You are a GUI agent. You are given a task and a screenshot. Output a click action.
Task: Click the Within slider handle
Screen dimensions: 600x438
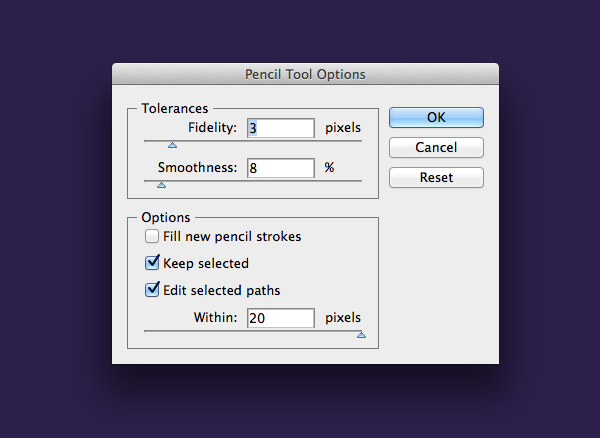(361, 335)
